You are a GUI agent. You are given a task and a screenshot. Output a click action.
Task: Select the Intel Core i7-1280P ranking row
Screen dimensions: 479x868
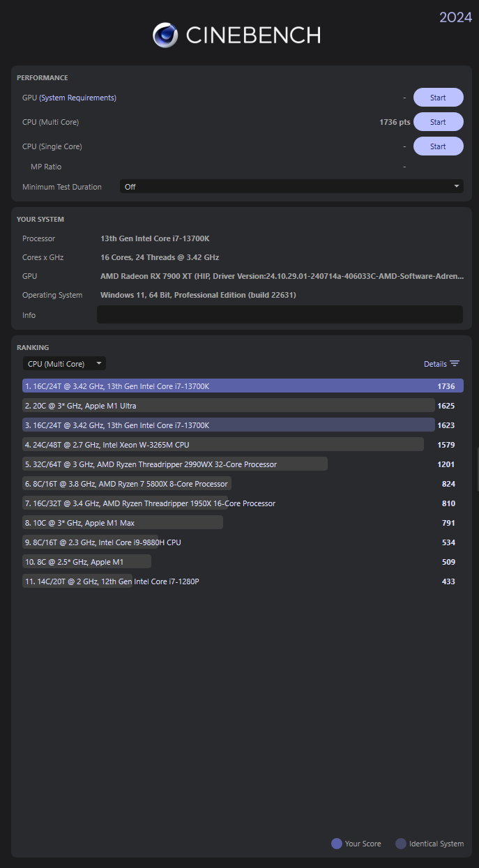point(243,581)
